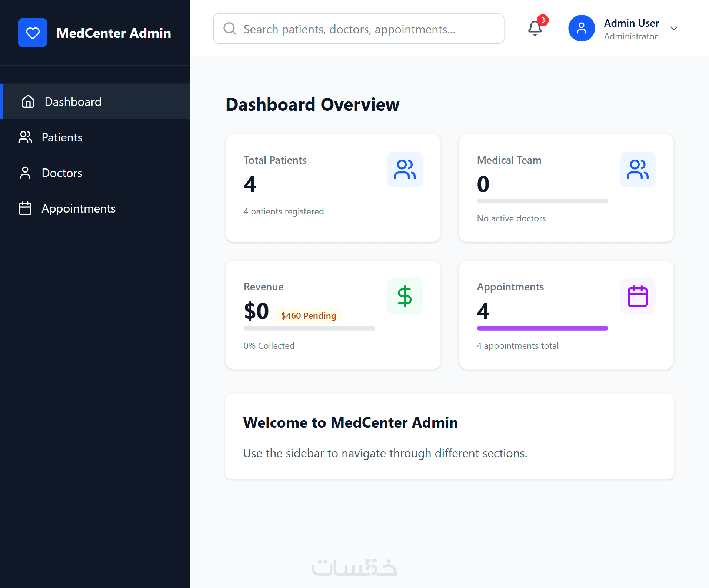Navigate to Doctors in the sidebar
The image size is (709, 588).
coord(95,173)
